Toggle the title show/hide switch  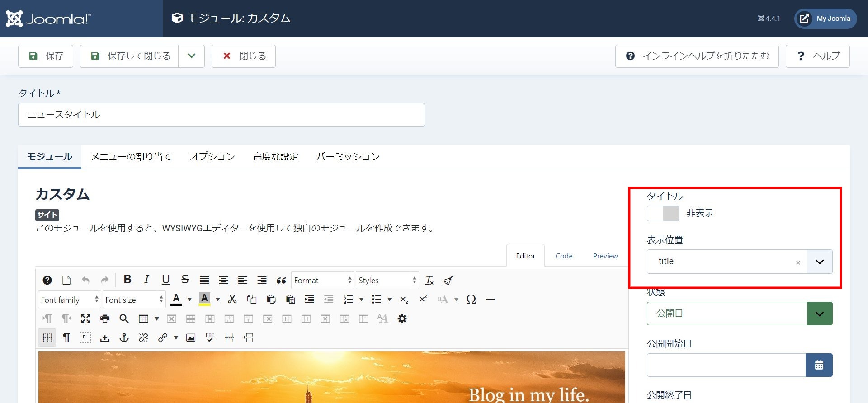point(663,213)
